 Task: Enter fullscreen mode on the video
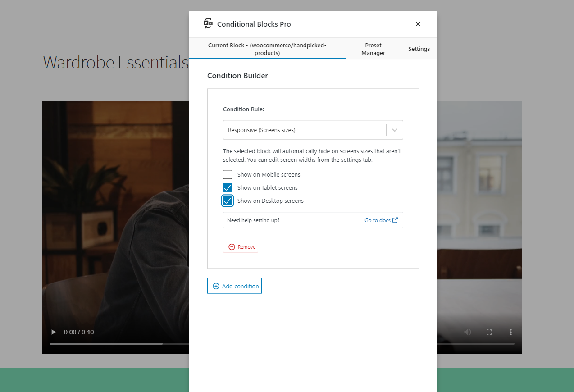pos(489,332)
